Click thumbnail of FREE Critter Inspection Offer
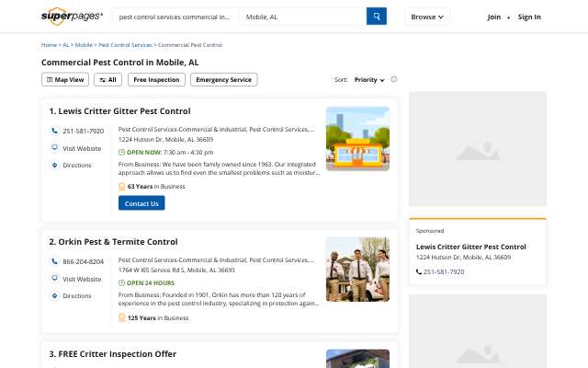The height and width of the screenshot is (368, 588). pos(357,359)
